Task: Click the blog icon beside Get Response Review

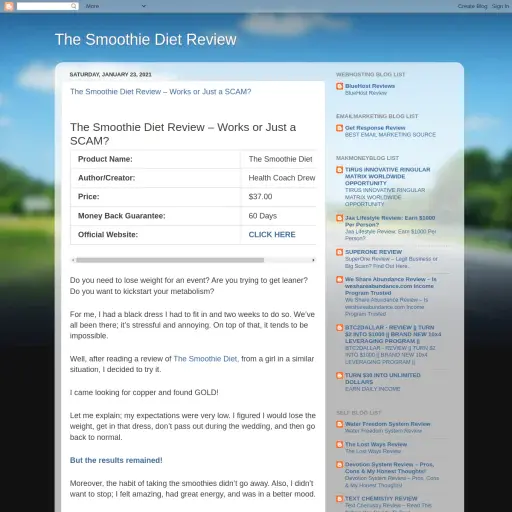Action: point(340,128)
